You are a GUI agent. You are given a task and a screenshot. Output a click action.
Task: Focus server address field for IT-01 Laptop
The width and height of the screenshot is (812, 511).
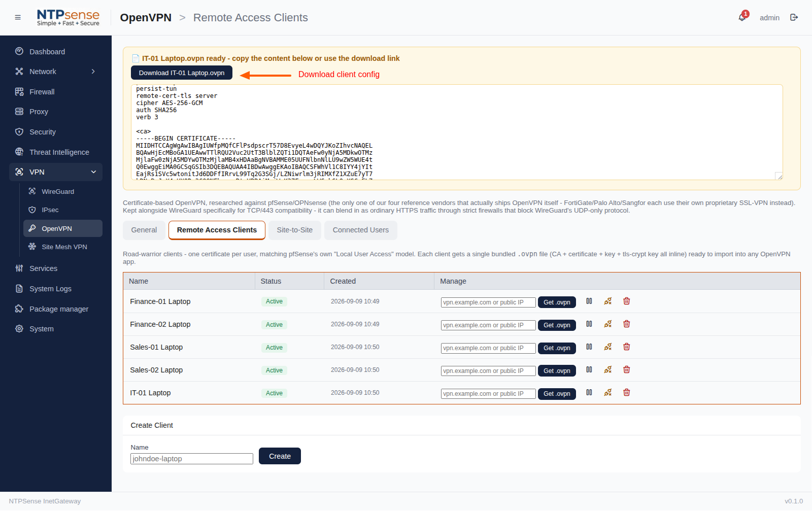[x=488, y=394]
